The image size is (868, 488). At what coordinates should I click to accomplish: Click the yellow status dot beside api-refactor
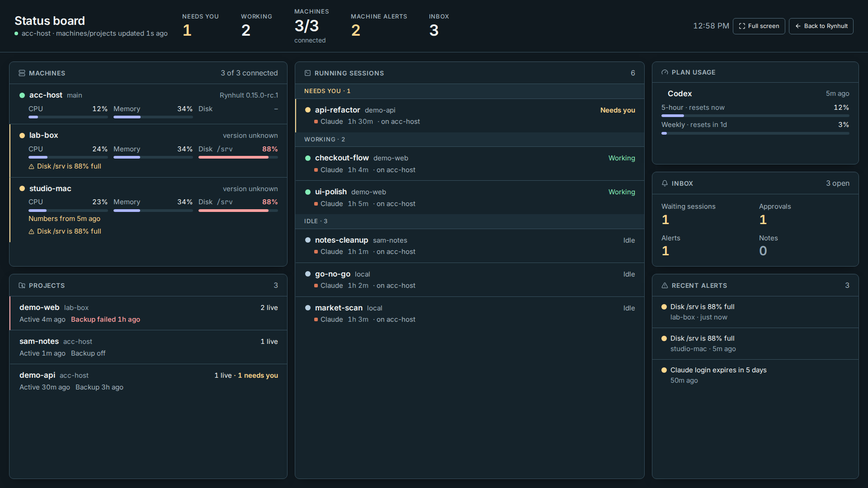pyautogui.click(x=308, y=110)
